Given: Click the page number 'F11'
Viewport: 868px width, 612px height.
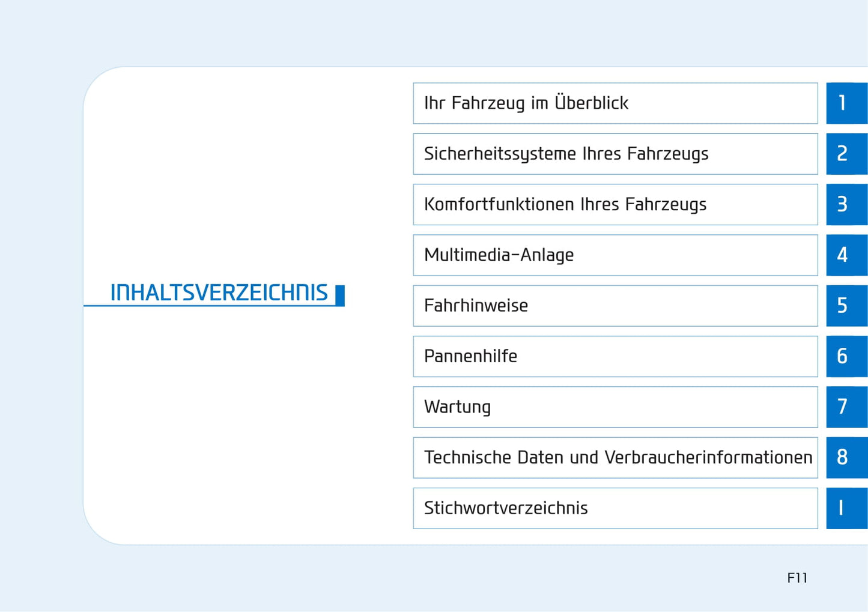Looking at the screenshot, I should (x=797, y=578).
